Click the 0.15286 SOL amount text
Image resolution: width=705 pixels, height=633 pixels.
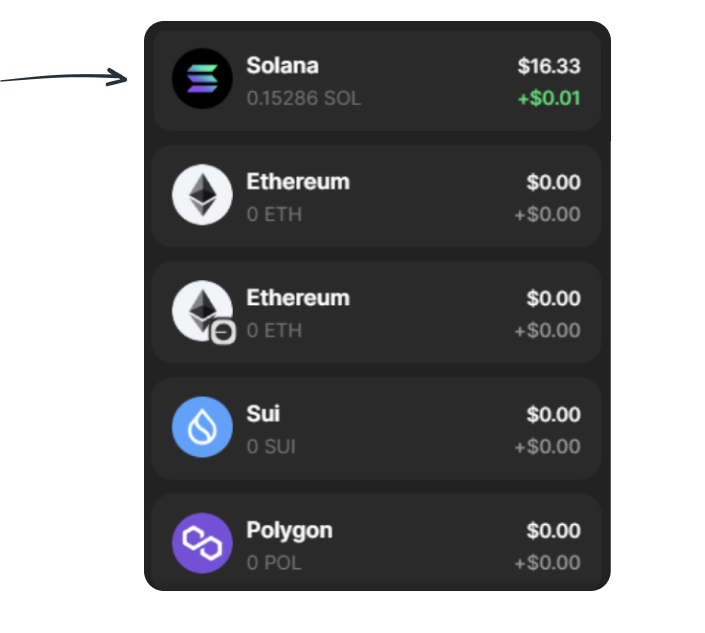303,98
